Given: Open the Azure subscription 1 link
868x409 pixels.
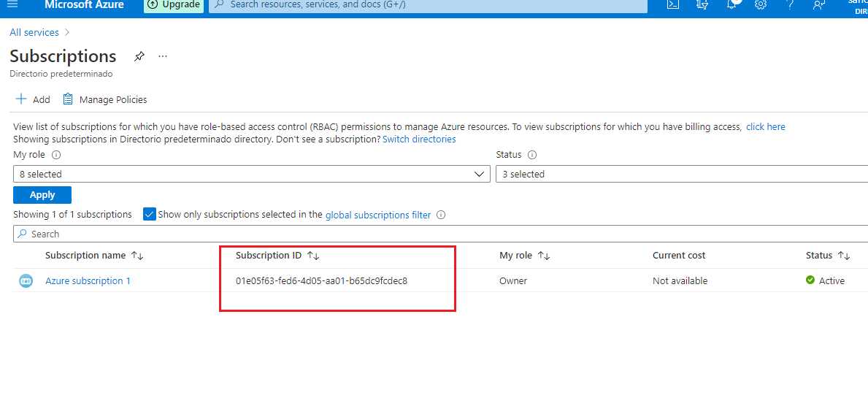Looking at the screenshot, I should pos(88,280).
